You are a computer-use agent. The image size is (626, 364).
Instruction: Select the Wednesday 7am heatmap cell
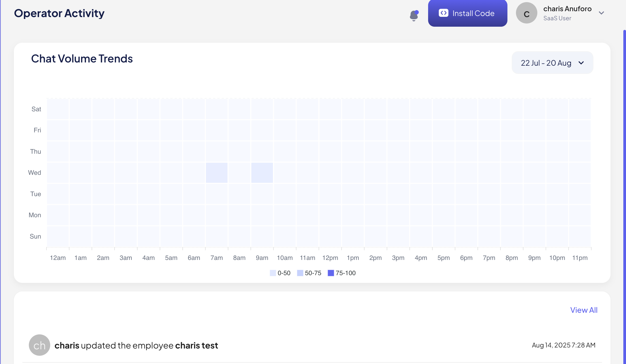point(217,173)
